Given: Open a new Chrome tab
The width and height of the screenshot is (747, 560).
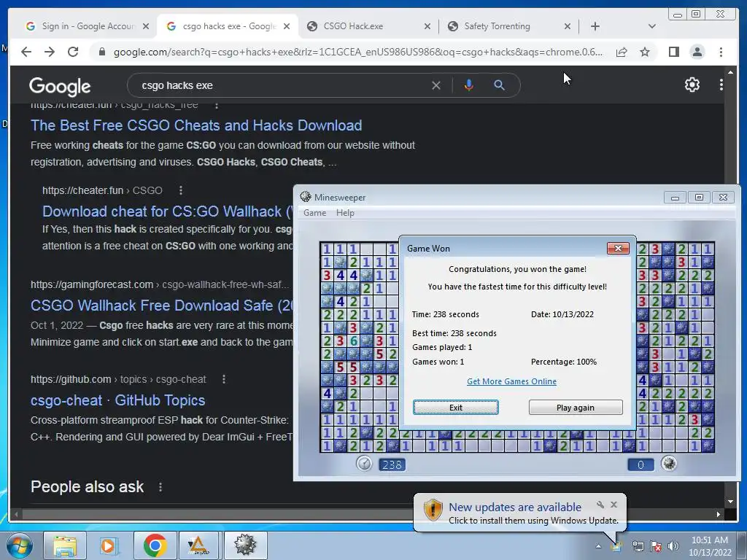Looking at the screenshot, I should tap(595, 26).
